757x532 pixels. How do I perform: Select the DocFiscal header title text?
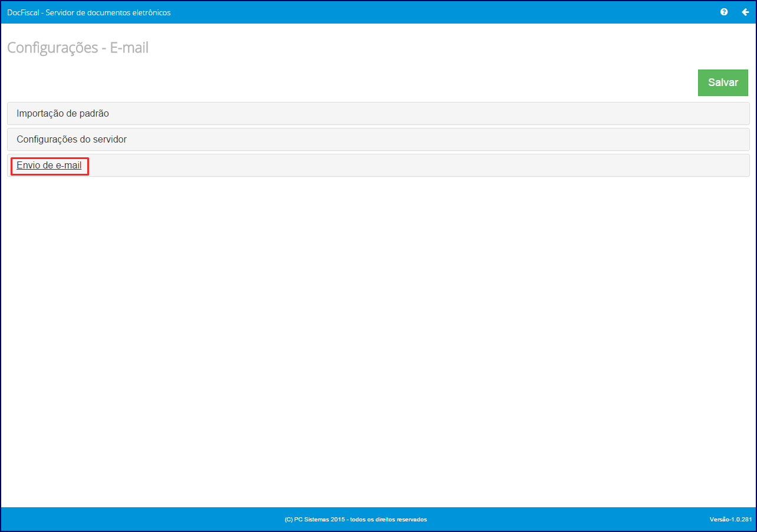tap(89, 12)
